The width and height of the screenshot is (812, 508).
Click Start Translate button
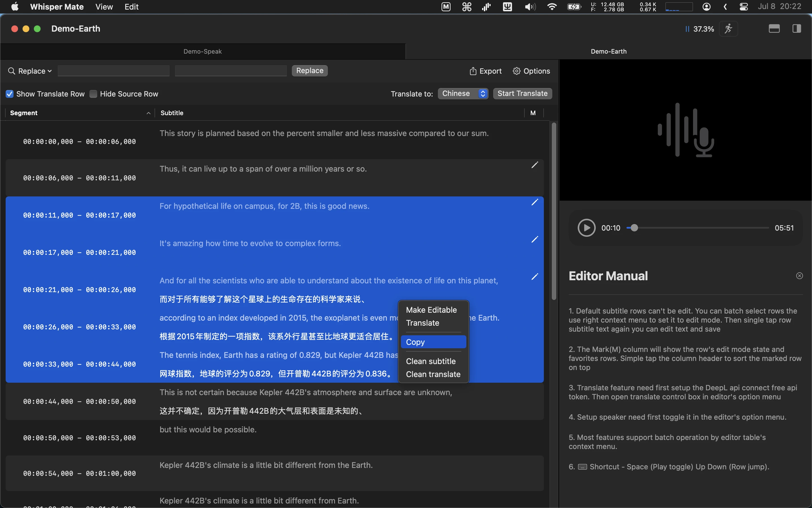coord(522,93)
